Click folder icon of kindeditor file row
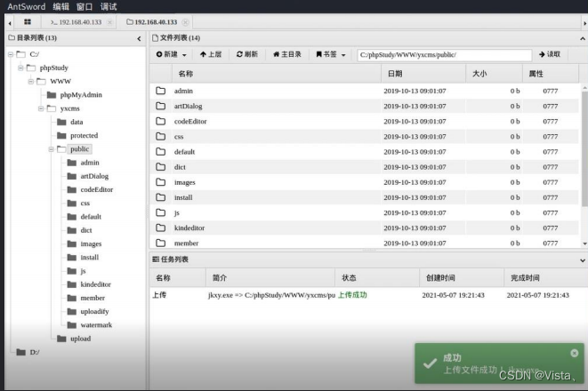Image resolution: width=588 pixels, height=391 pixels. click(160, 227)
